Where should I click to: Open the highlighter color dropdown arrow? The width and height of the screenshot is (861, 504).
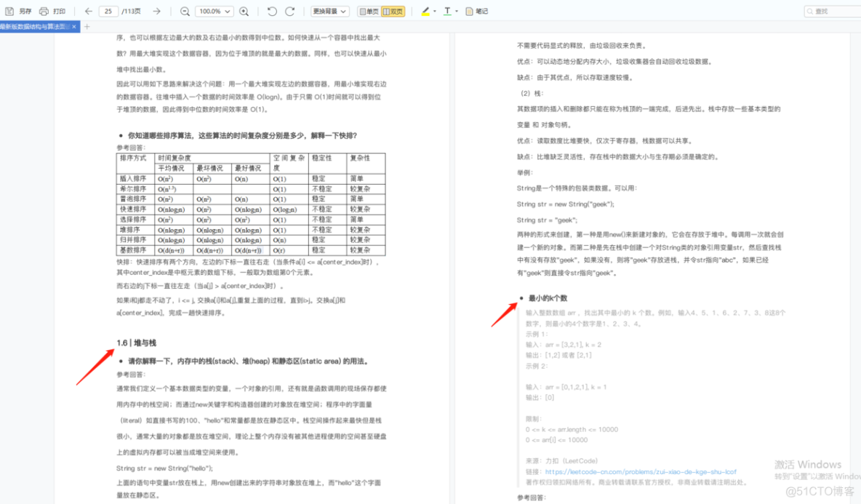tap(435, 12)
